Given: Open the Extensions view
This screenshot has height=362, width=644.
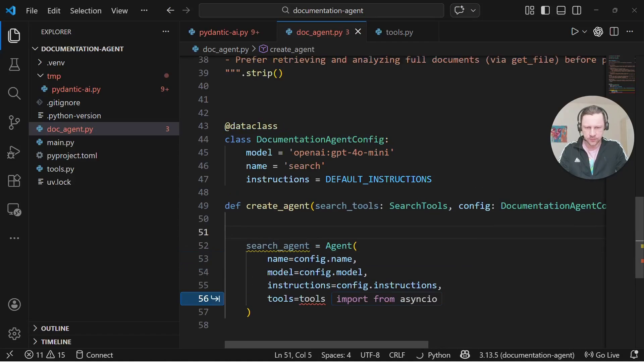Looking at the screenshot, I should click(14, 181).
